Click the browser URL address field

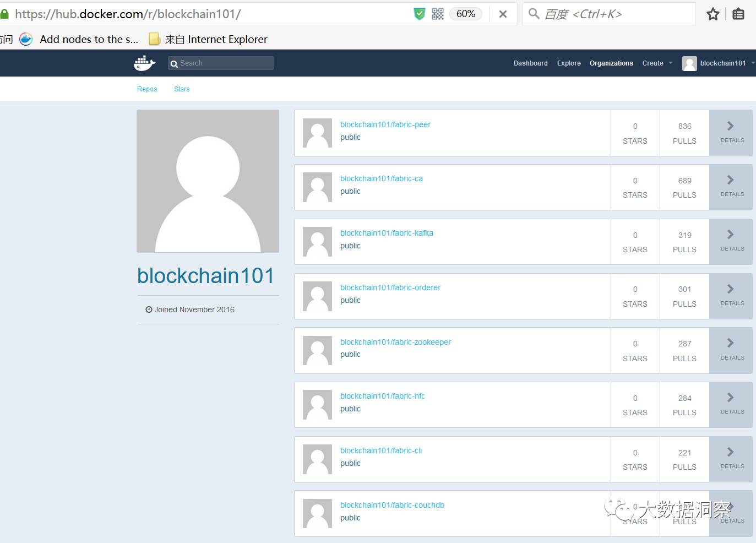pos(209,14)
